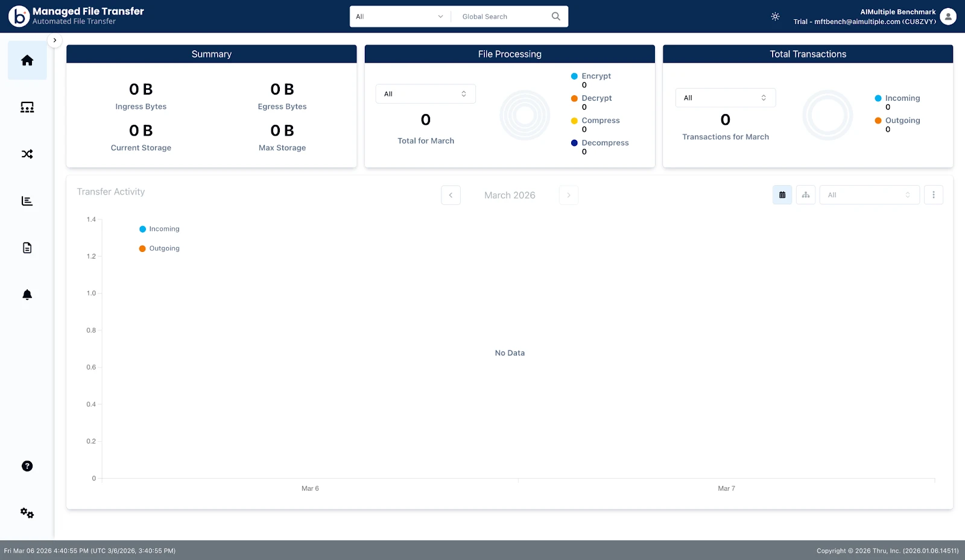
Task: Open the document logs sidebar icon
Action: tap(27, 248)
